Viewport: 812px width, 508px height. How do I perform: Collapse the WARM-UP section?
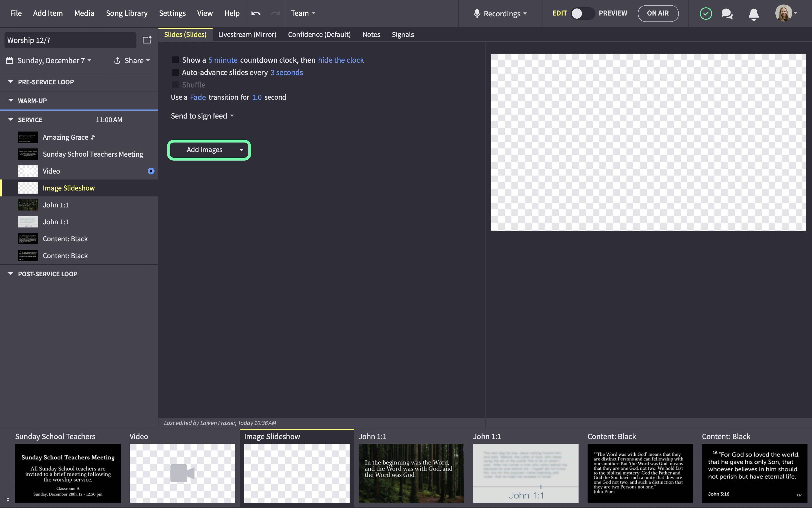click(x=11, y=100)
